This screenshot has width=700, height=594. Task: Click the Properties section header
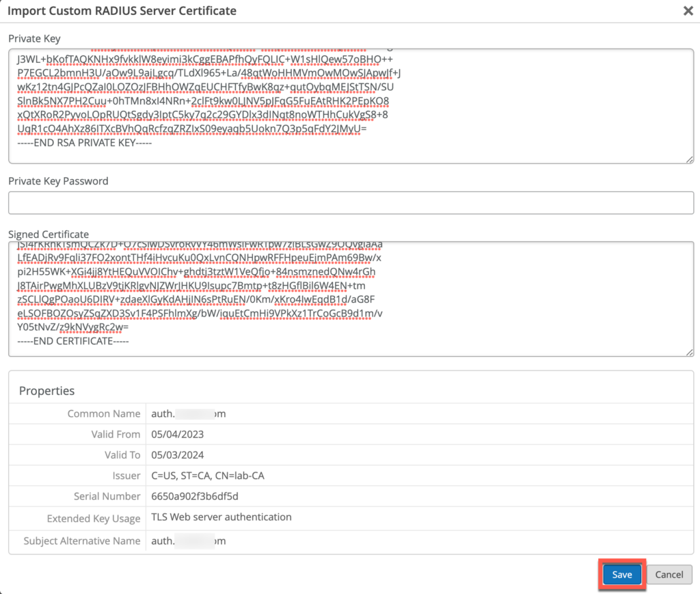[38, 390]
